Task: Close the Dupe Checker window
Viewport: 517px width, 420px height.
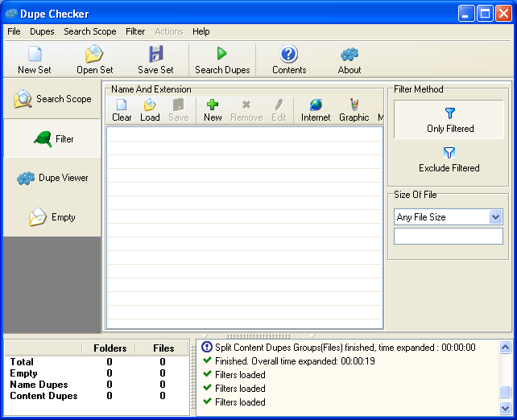Action: click(x=503, y=14)
